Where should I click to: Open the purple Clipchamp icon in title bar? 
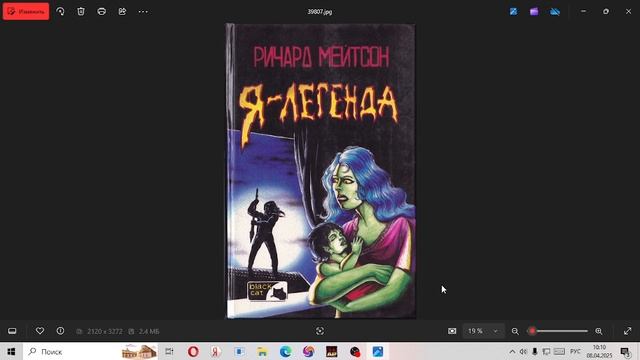[534, 11]
